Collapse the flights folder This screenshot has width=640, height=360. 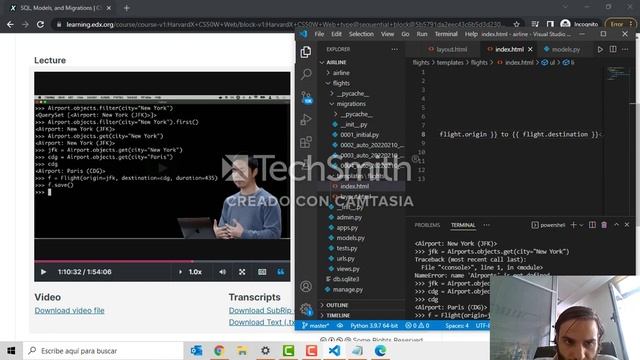click(x=341, y=83)
